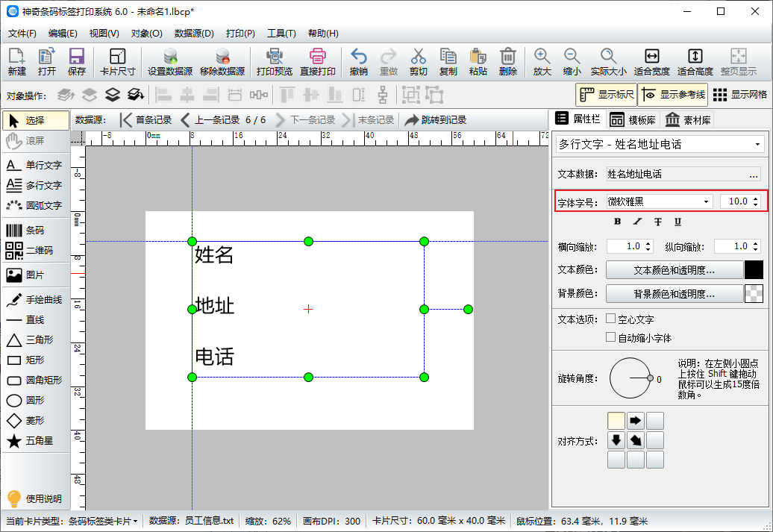The height and width of the screenshot is (532, 773).
Task: Click the 撤销 undo icon
Action: [x=358, y=62]
